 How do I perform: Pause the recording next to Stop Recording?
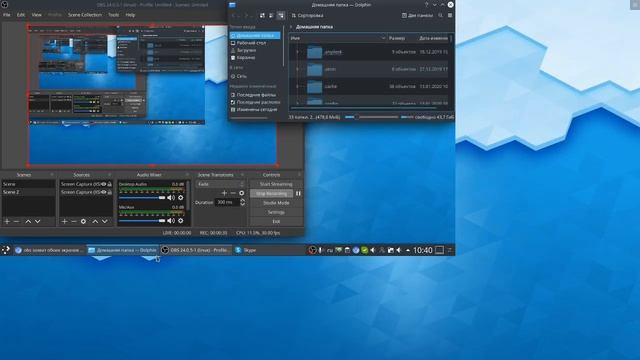point(298,193)
